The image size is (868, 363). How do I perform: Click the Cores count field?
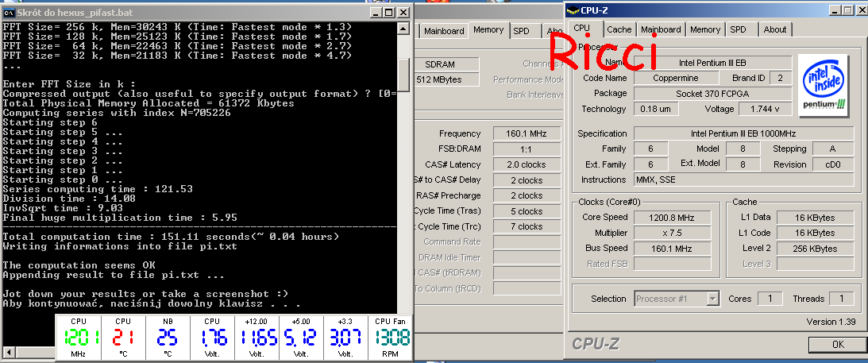point(769,299)
